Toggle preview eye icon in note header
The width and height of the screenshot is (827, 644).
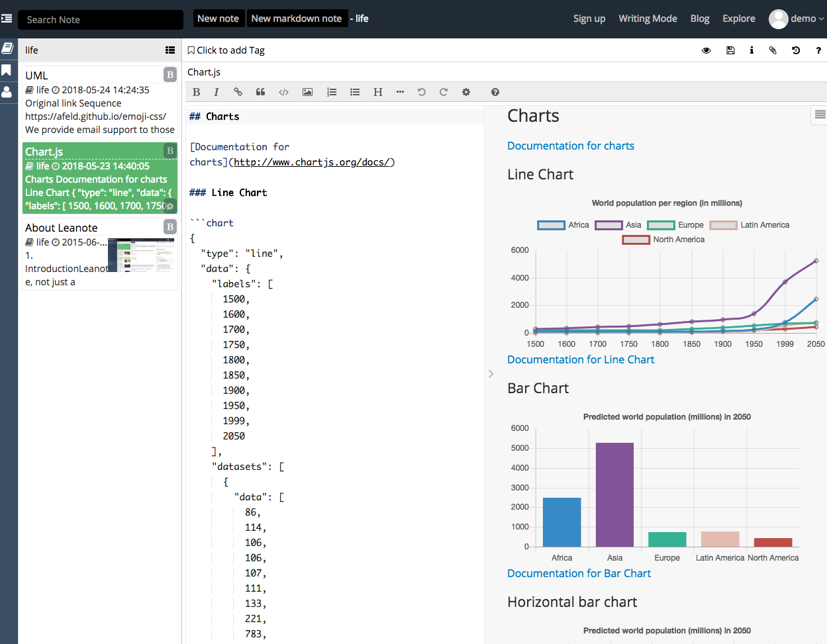click(x=706, y=50)
